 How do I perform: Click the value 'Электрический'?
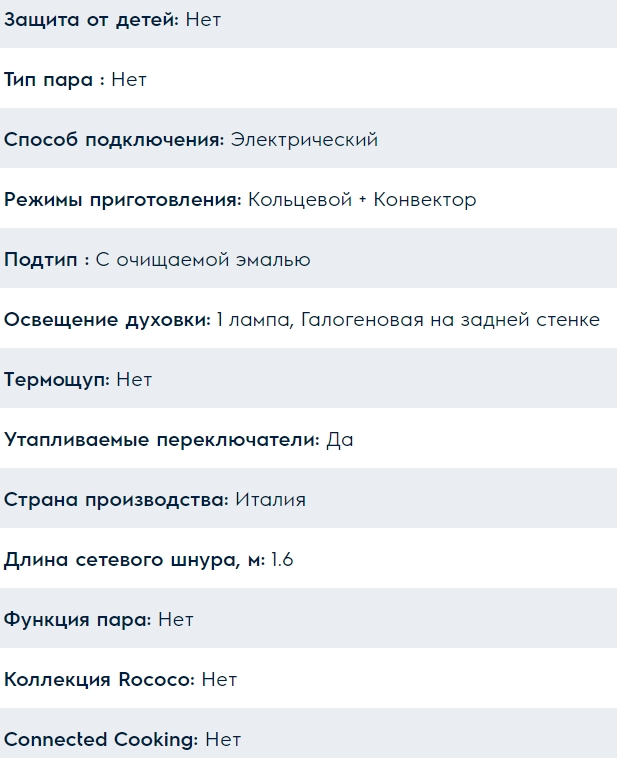304,140
